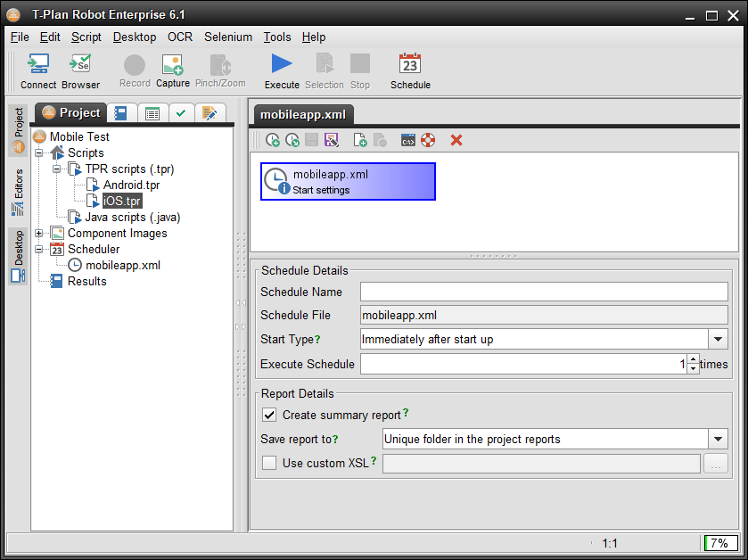Viewport: 748px width, 560px height.
Task: Click the red X delete icon
Action: tap(456, 140)
